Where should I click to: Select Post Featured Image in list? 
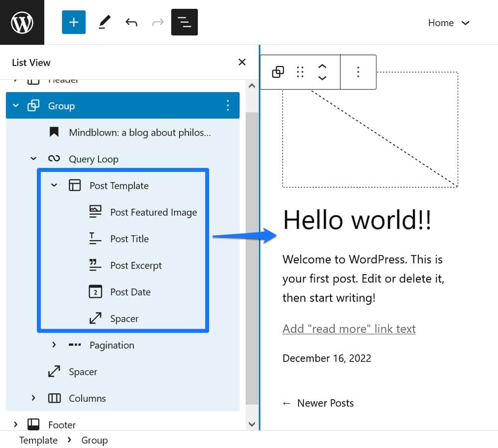[x=153, y=212]
